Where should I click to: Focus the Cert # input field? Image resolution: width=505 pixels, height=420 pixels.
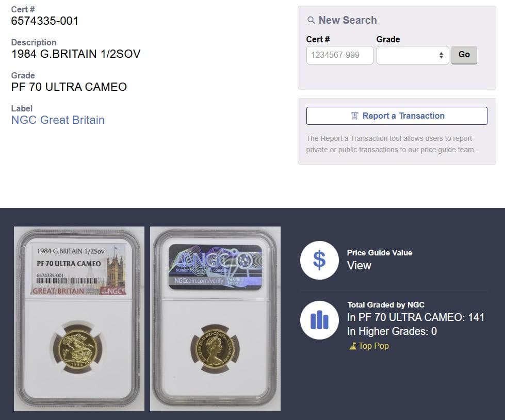point(339,55)
